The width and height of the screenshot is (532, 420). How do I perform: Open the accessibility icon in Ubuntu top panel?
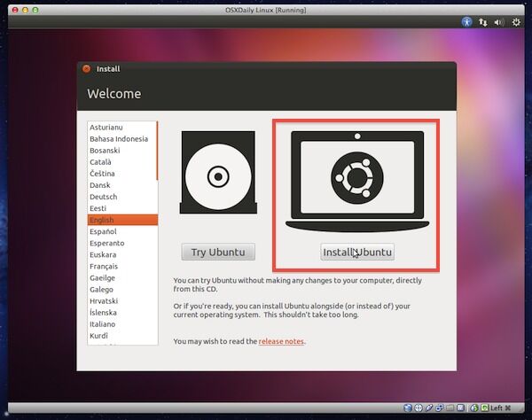467,22
